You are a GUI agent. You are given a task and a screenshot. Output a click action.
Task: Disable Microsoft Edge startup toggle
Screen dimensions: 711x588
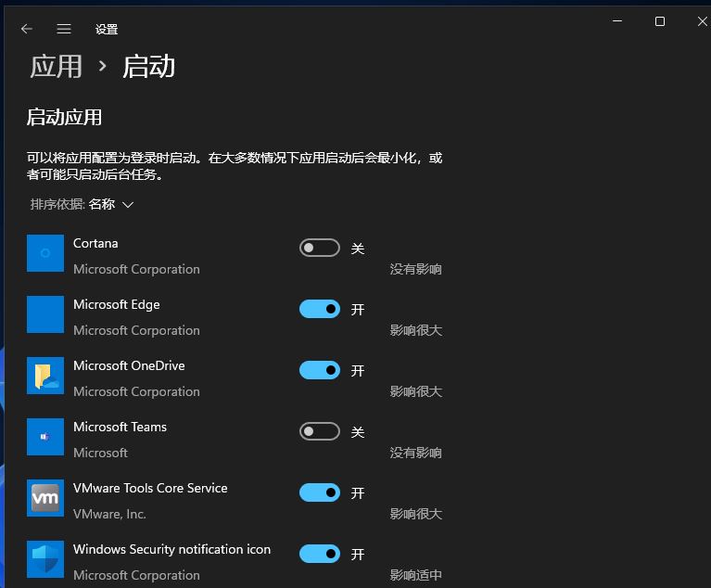tap(320, 310)
